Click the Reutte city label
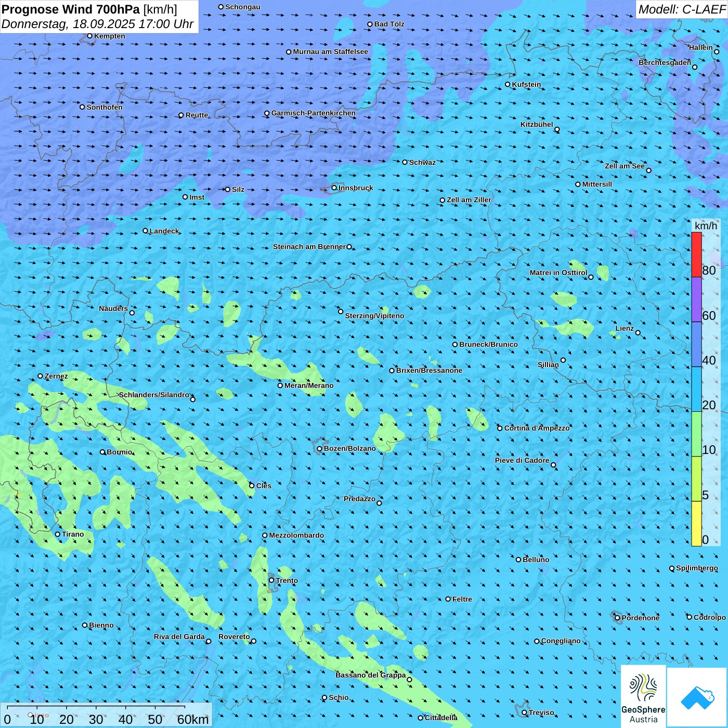728x728 pixels. 197,115
